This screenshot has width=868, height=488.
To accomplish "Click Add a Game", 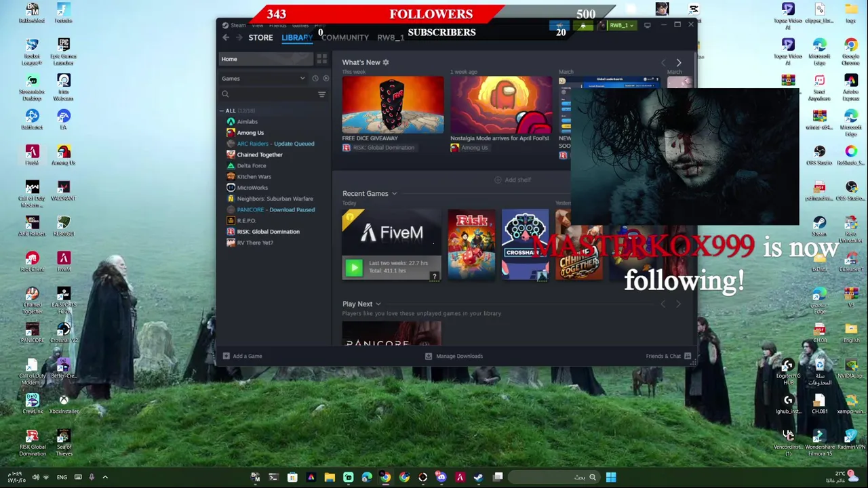I will [x=242, y=356].
